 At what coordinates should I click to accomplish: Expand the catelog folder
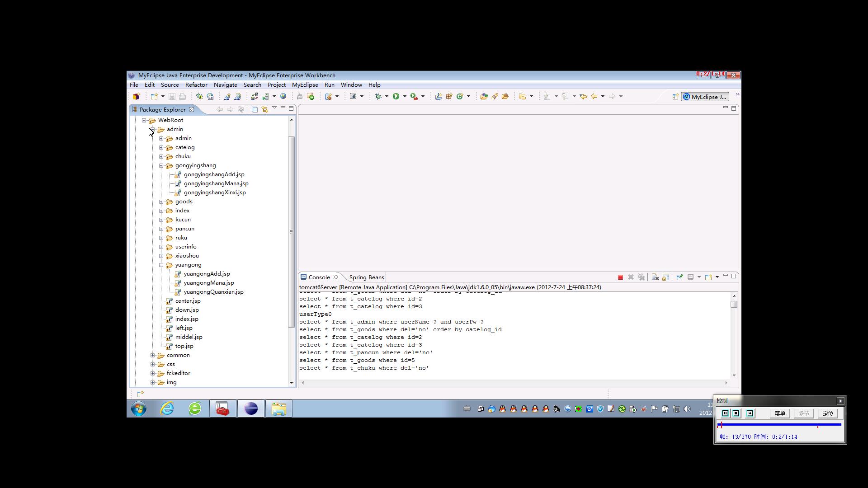coord(161,147)
